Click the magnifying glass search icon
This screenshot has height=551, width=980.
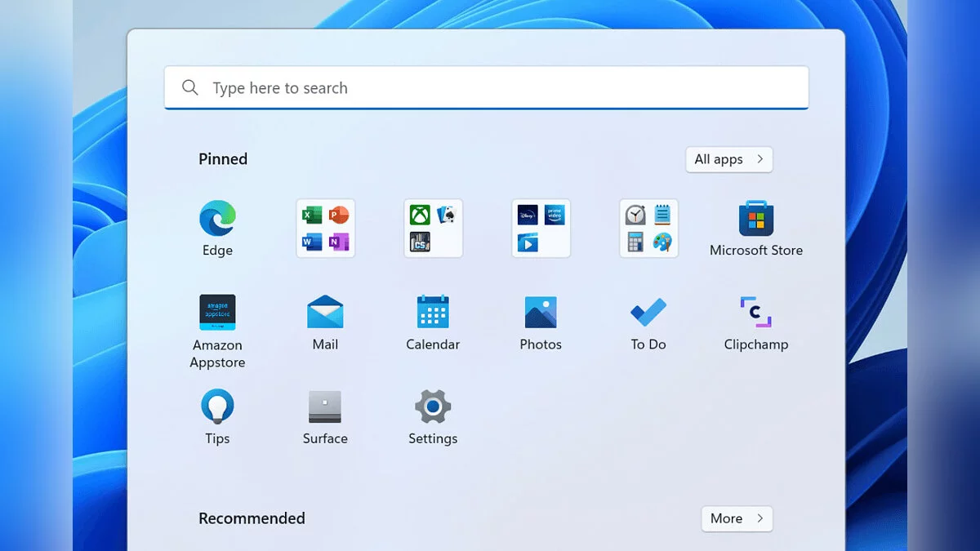click(190, 88)
